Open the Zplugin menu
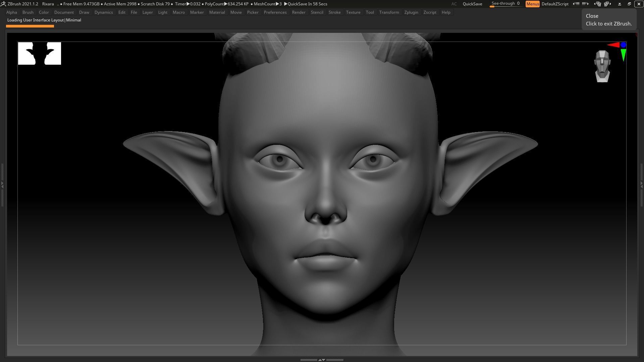Image resolution: width=644 pixels, height=362 pixels. 411,12
